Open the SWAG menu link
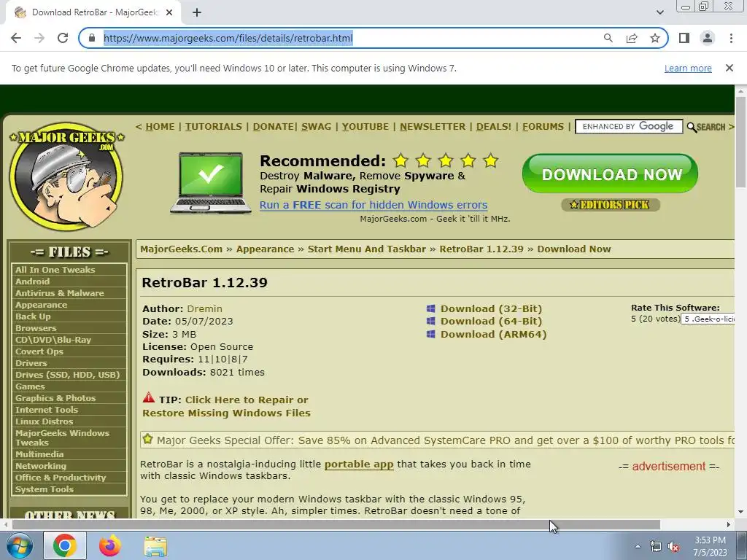 [x=317, y=127]
